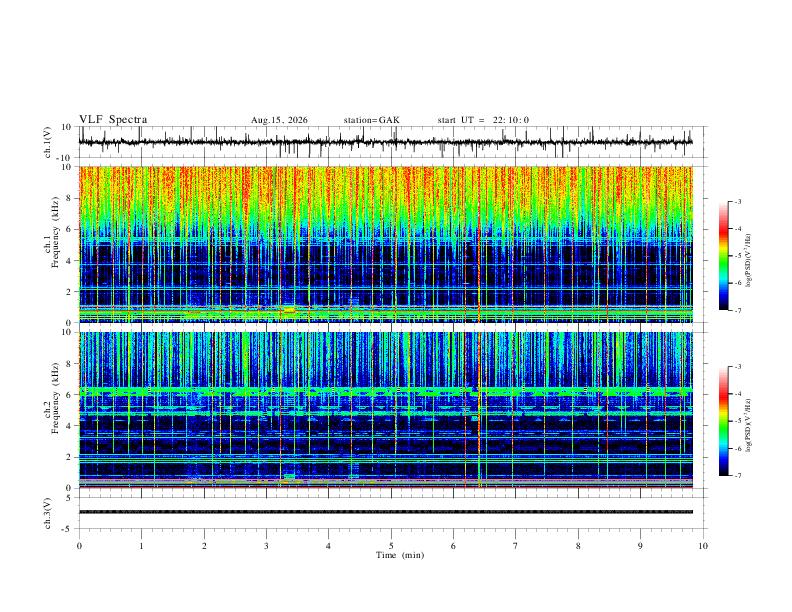This screenshot has width=792, height=612.
Task: Click the ch.3(V) flat black trace
Action: pos(386,512)
